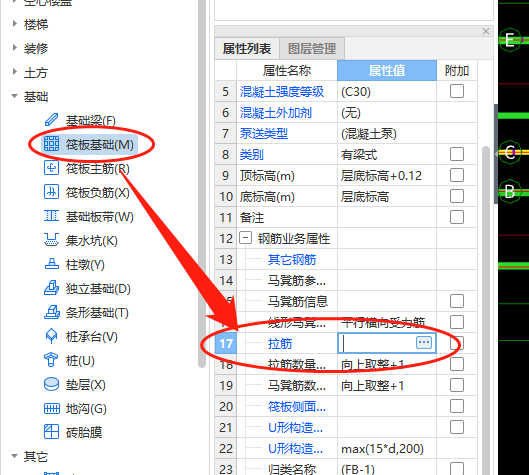Click axis bubble E in drawing area
Screen dimensions: 529x475
tap(510, 40)
